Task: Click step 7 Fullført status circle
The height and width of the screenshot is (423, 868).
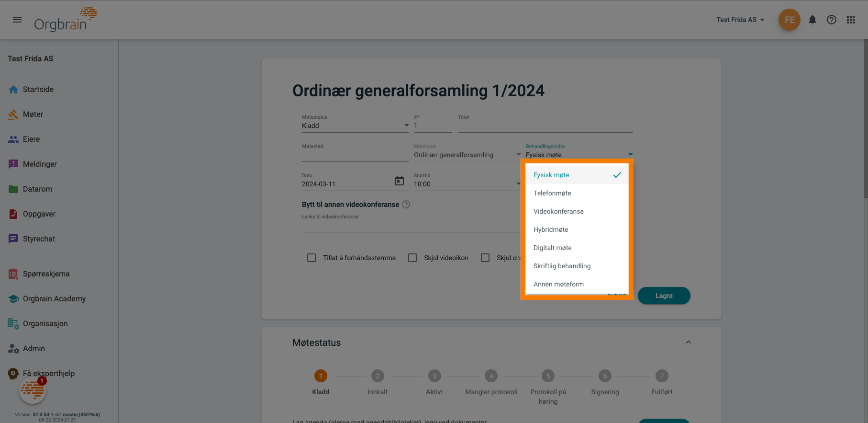Action: tap(662, 376)
